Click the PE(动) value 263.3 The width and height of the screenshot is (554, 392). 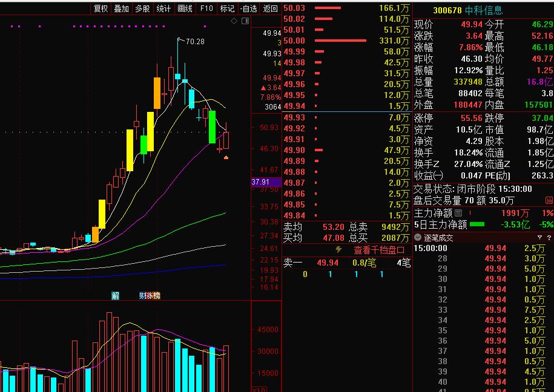point(542,175)
